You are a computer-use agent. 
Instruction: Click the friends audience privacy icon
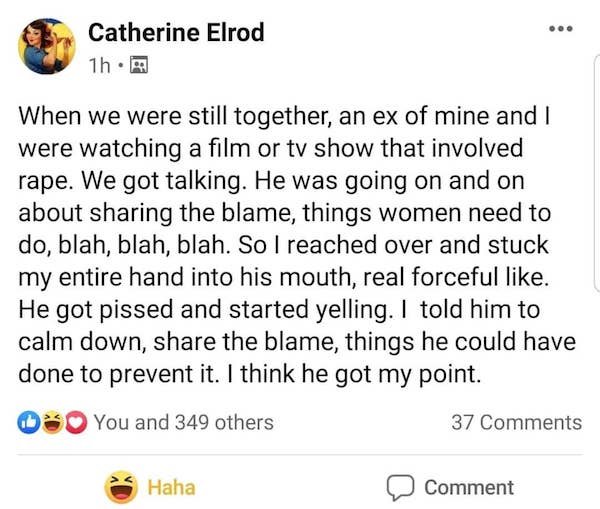pyautogui.click(x=139, y=65)
